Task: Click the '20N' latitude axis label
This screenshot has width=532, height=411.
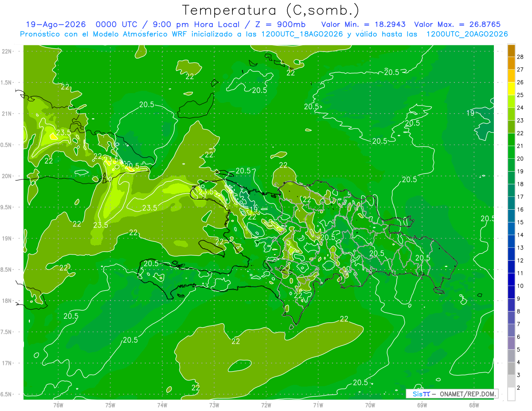Action: [x=7, y=176]
